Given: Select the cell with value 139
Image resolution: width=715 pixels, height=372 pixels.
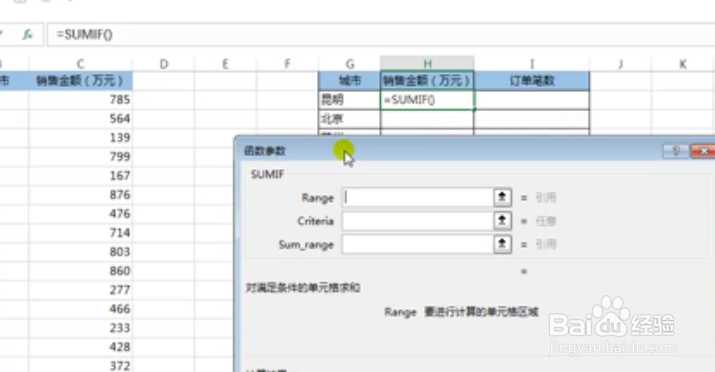Looking at the screenshot, I should [80, 138].
